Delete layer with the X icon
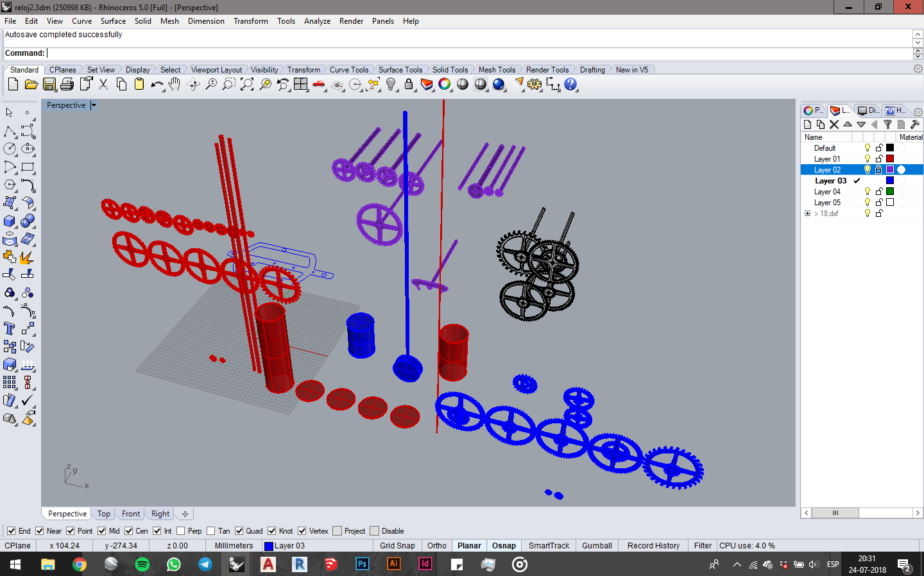This screenshot has height=576, width=924. pos(834,124)
